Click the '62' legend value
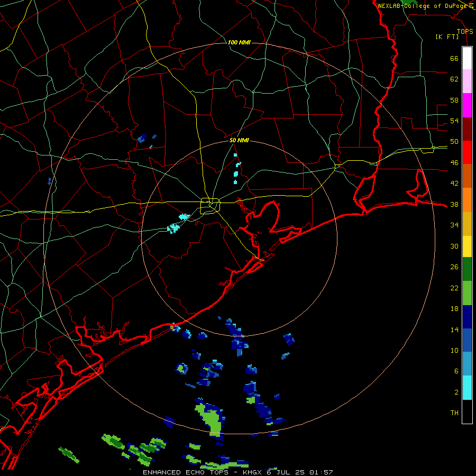 [x=454, y=79]
